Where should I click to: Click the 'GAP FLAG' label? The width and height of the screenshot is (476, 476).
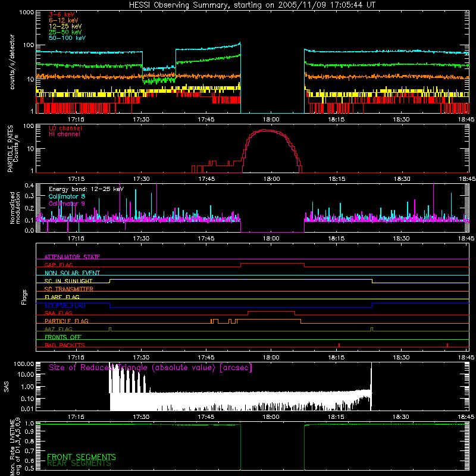point(58,265)
